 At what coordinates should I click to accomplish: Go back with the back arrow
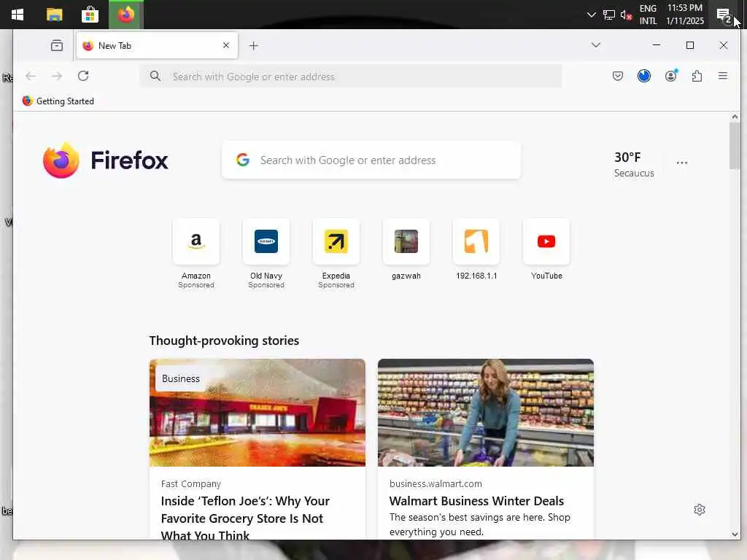[31, 76]
